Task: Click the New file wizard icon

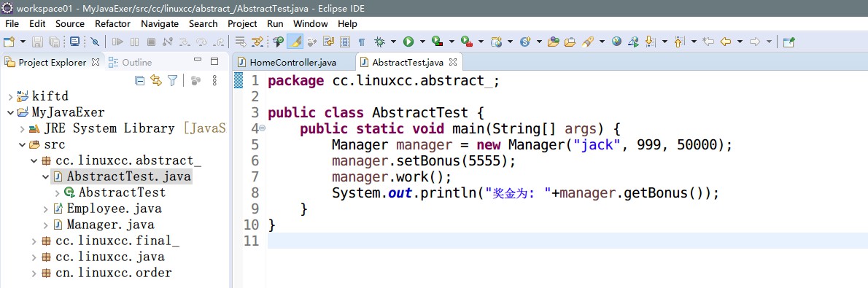Action: [9, 42]
